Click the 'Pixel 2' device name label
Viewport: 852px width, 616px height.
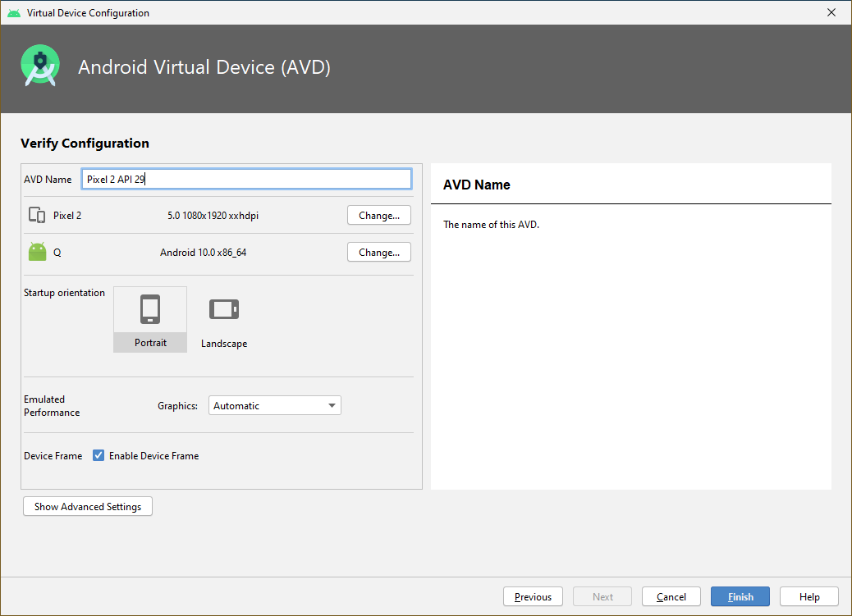click(67, 216)
